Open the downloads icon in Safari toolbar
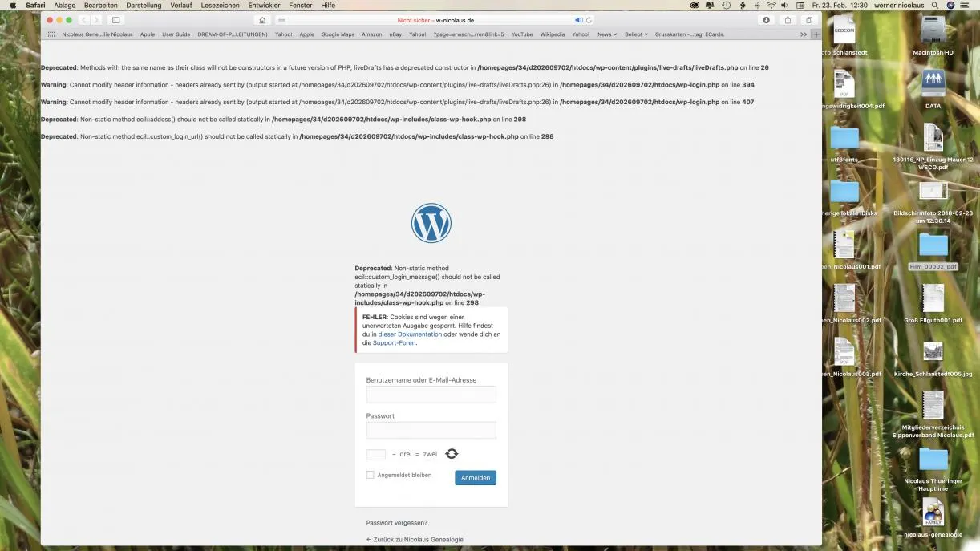The image size is (980, 551). (767, 20)
